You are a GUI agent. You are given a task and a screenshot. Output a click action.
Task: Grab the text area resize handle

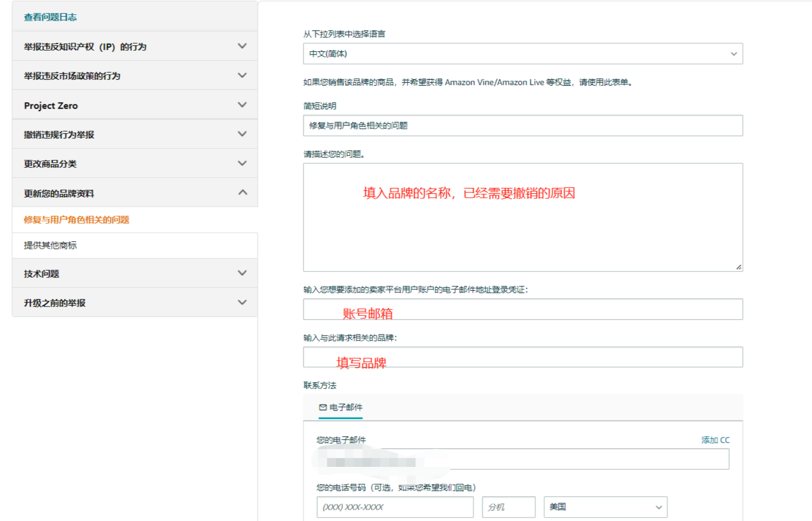pos(739,267)
